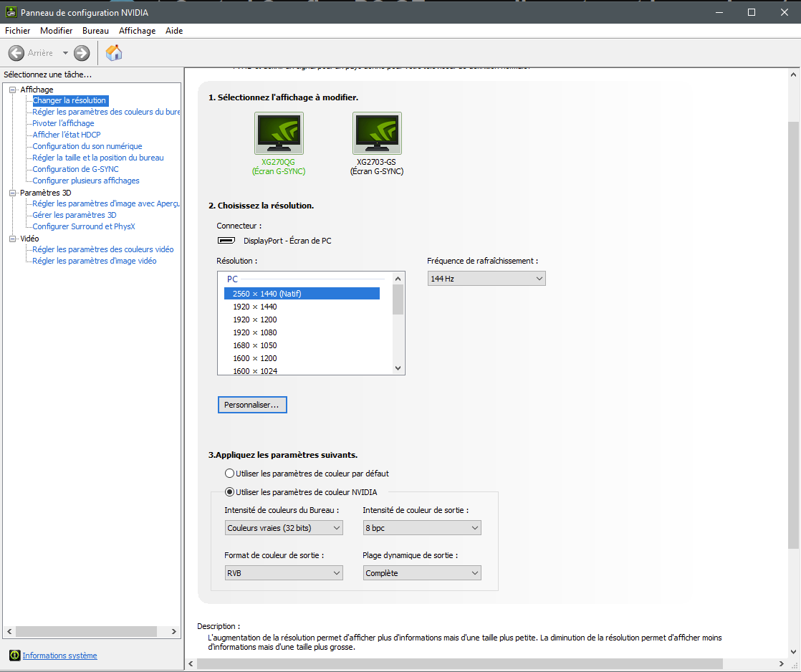The image size is (801, 672).
Task: Select Changer la résolution task
Action: (x=69, y=100)
